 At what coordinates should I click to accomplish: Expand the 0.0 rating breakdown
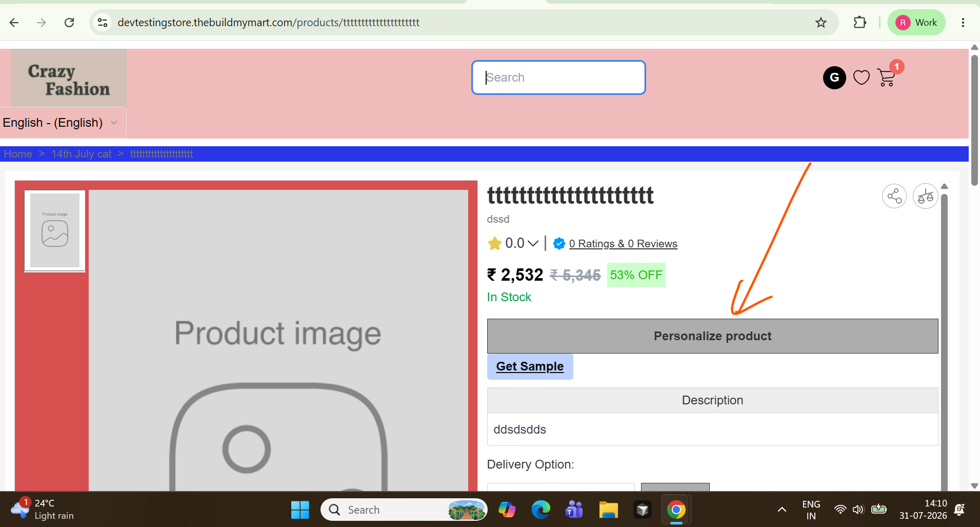533,243
